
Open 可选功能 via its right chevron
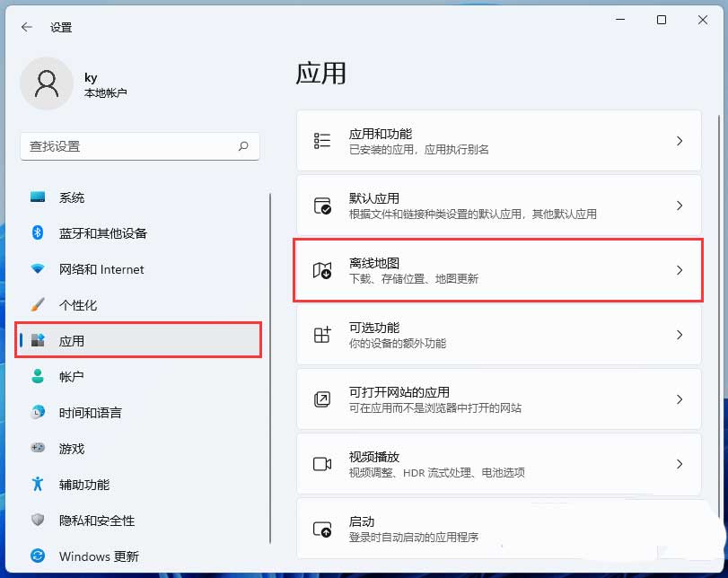click(x=680, y=335)
